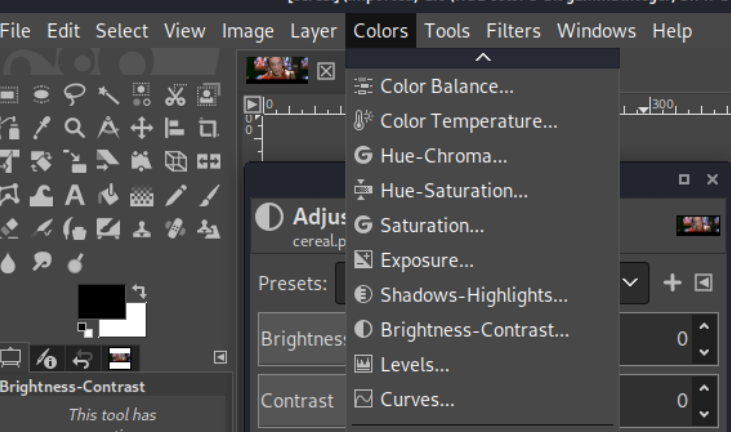Pick the Zoom magnifier tool
731x432 pixels.
75,128
